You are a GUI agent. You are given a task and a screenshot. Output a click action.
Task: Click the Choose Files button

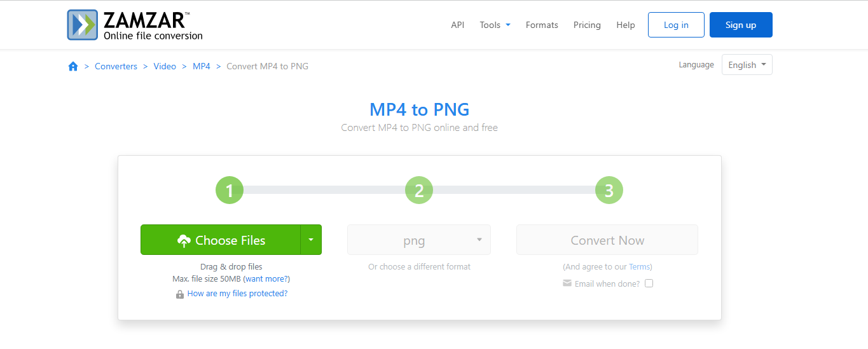pos(221,240)
